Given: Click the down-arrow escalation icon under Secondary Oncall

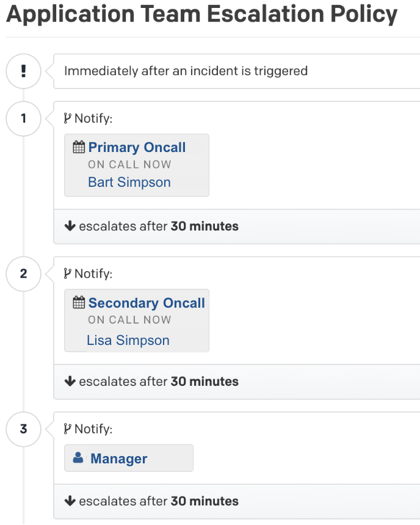Looking at the screenshot, I should click(x=70, y=382).
